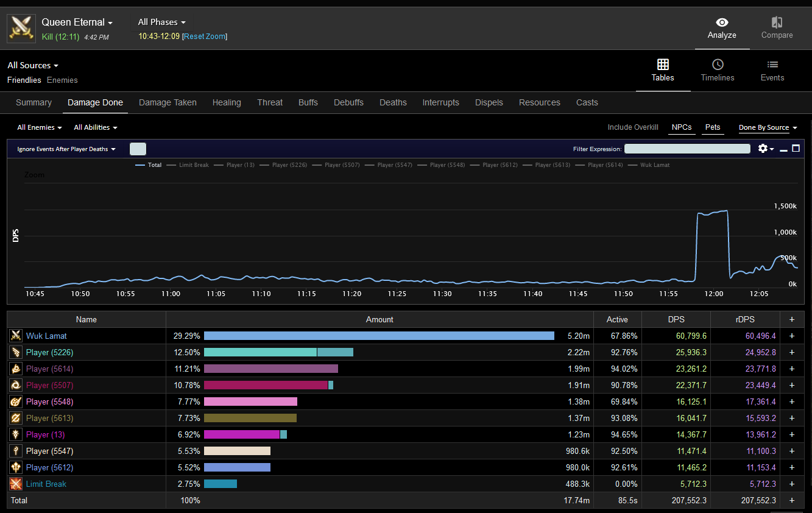Click the Player (5547) job icon
The width and height of the screenshot is (812, 513).
[16, 451]
